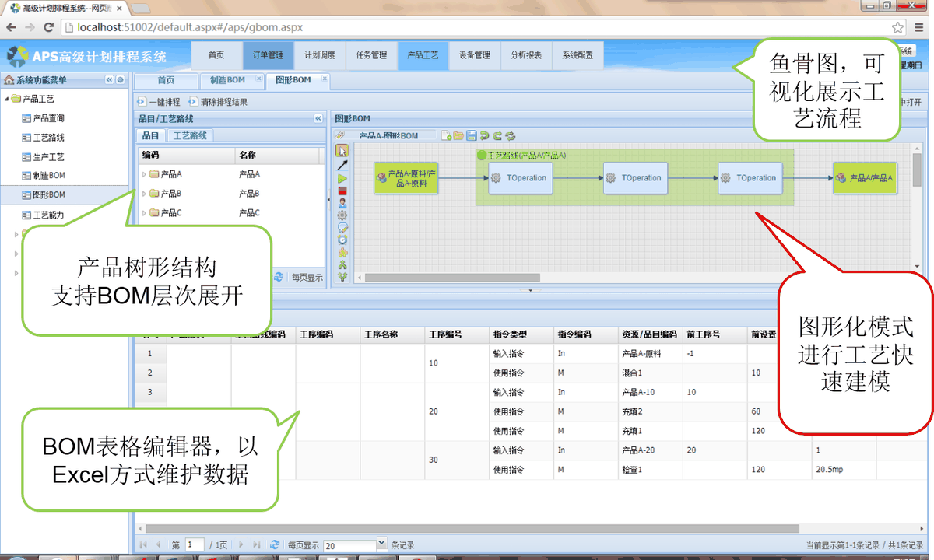Refresh the bottom table pagination

pos(274,545)
